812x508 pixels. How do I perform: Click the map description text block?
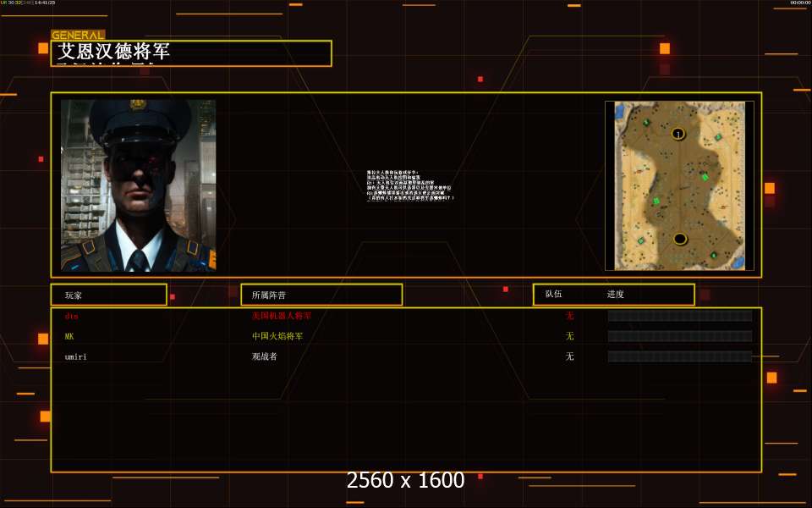(410, 185)
